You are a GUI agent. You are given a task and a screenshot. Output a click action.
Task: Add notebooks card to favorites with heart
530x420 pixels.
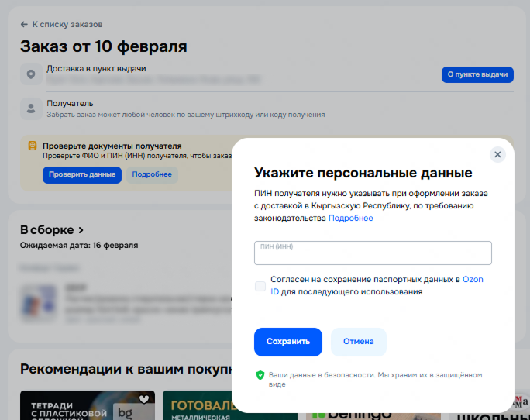click(144, 400)
